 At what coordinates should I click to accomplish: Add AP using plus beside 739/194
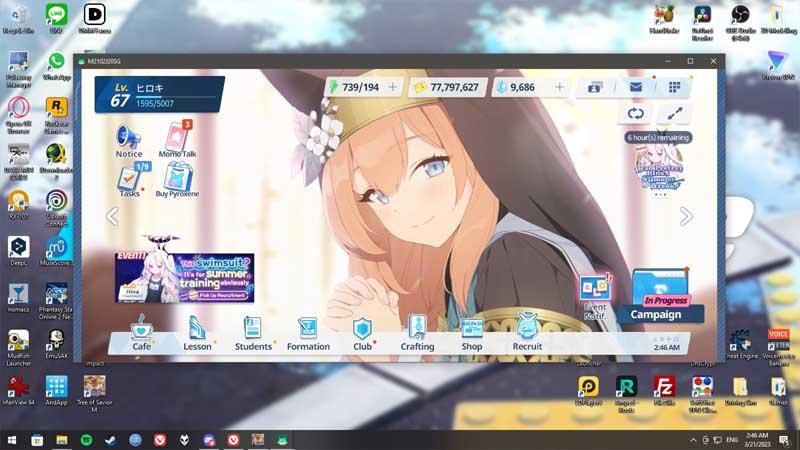coord(392,87)
